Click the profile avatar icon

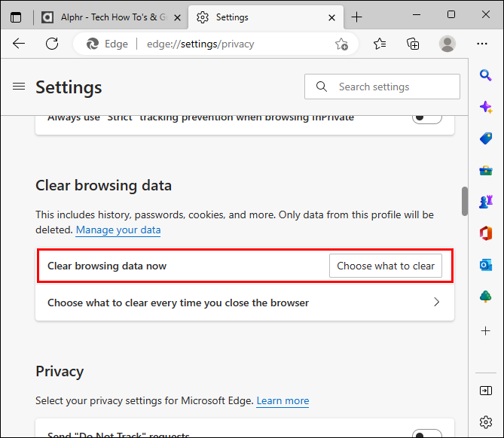(x=447, y=44)
